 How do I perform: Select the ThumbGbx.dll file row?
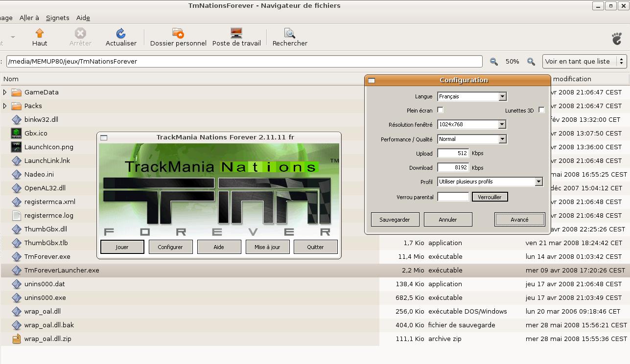315,229
